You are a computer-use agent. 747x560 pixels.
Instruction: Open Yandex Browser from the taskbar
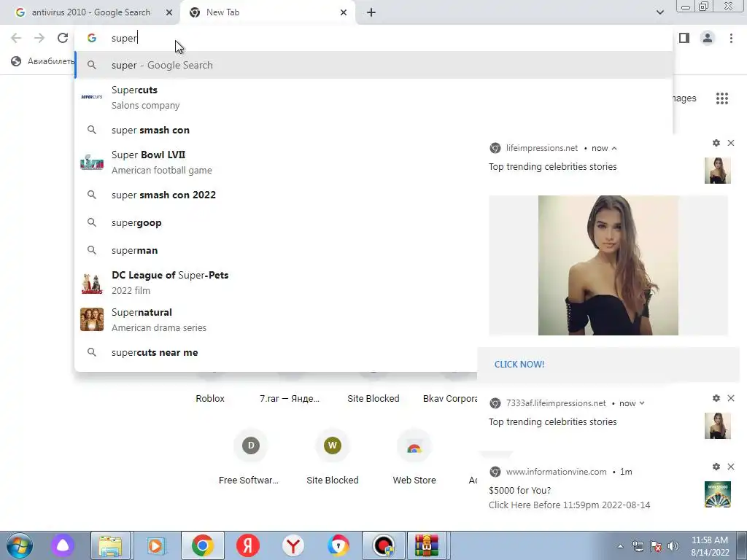click(293, 545)
